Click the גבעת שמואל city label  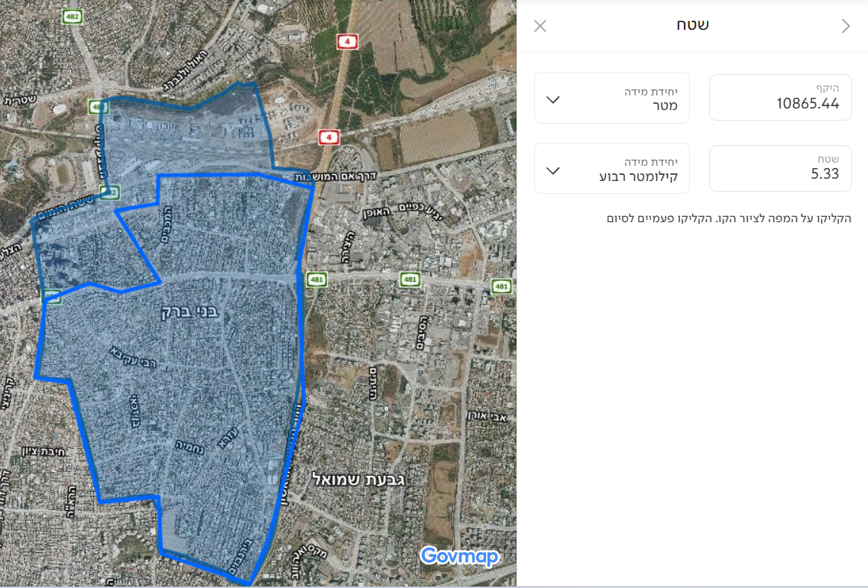pos(358,479)
